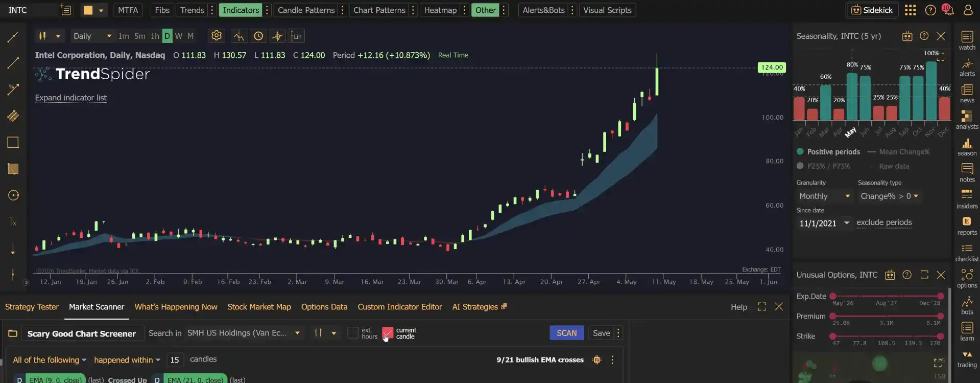The width and height of the screenshot is (980, 383).
Task: Enable the ext. hours checkbox
Action: (353, 333)
